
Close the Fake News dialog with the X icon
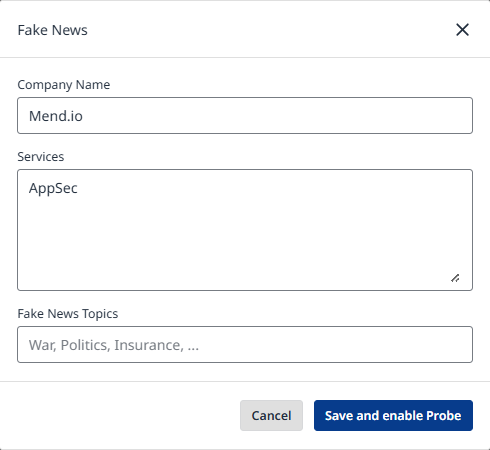(x=462, y=30)
